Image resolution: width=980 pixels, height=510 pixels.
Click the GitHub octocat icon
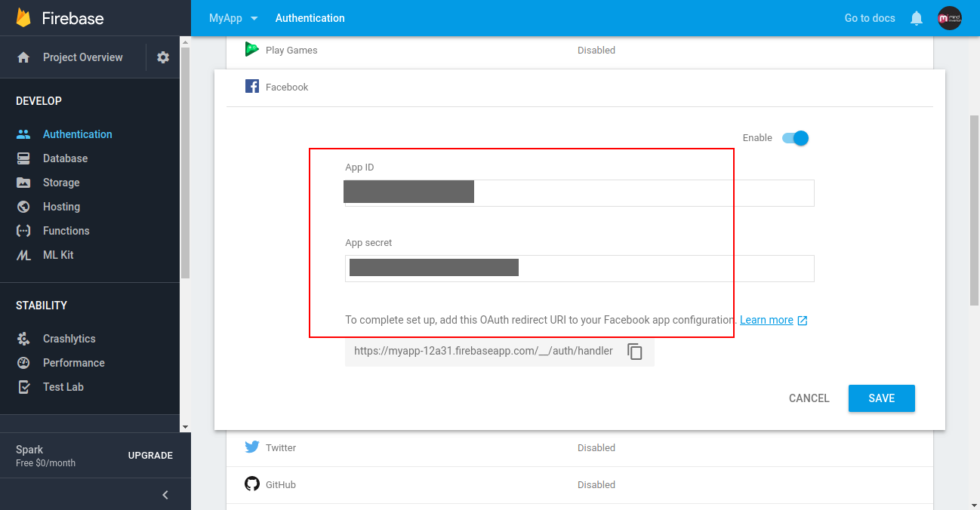point(252,484)
